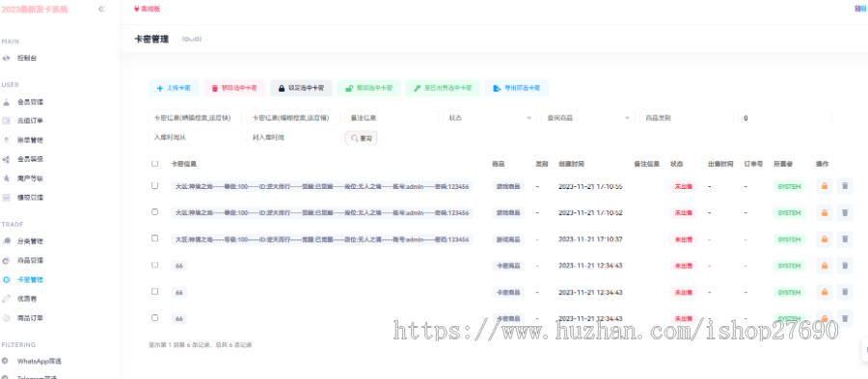The image size is (868, 379).
Task: Click the 卡密管理 page title
Action: pos(151,40)
